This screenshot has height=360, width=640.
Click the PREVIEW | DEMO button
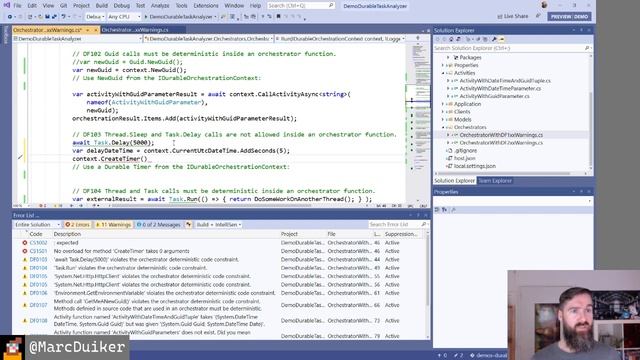569,17
